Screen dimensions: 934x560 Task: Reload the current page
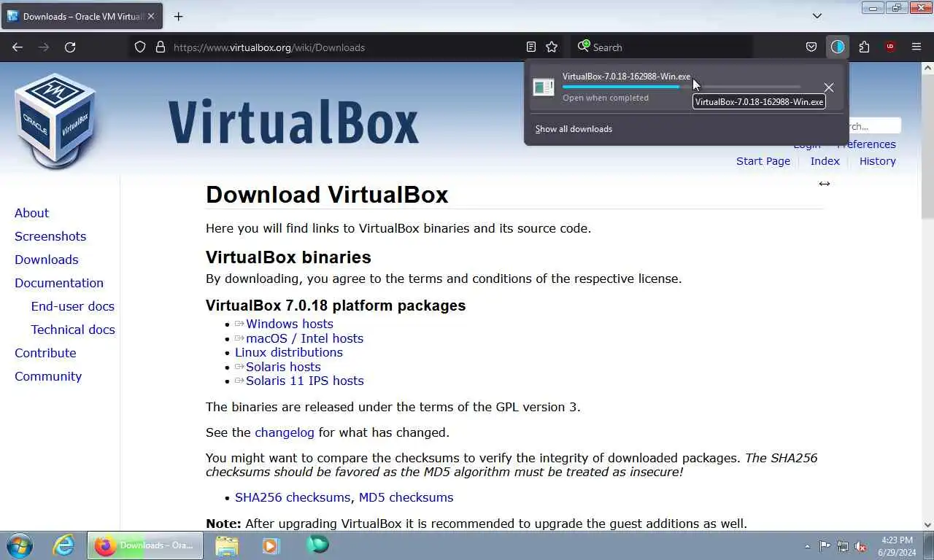click(70, 47)
